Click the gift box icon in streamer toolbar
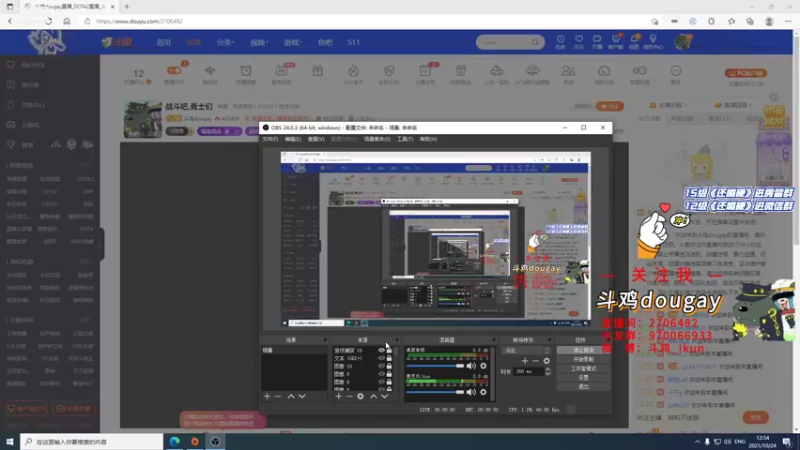This screenshot has height=450, width=800. tap(317, 71)
